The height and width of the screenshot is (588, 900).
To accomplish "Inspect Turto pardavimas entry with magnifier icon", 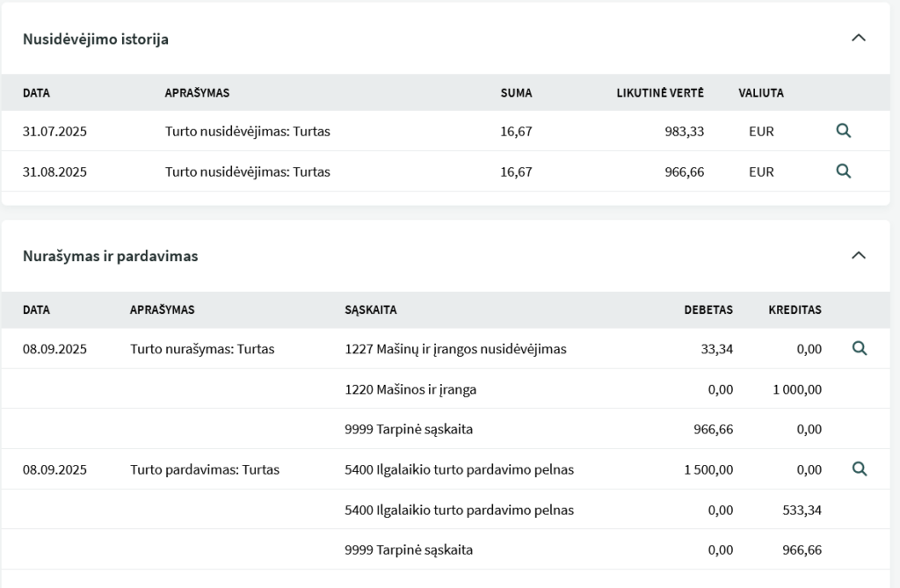I will coord(860,469).
